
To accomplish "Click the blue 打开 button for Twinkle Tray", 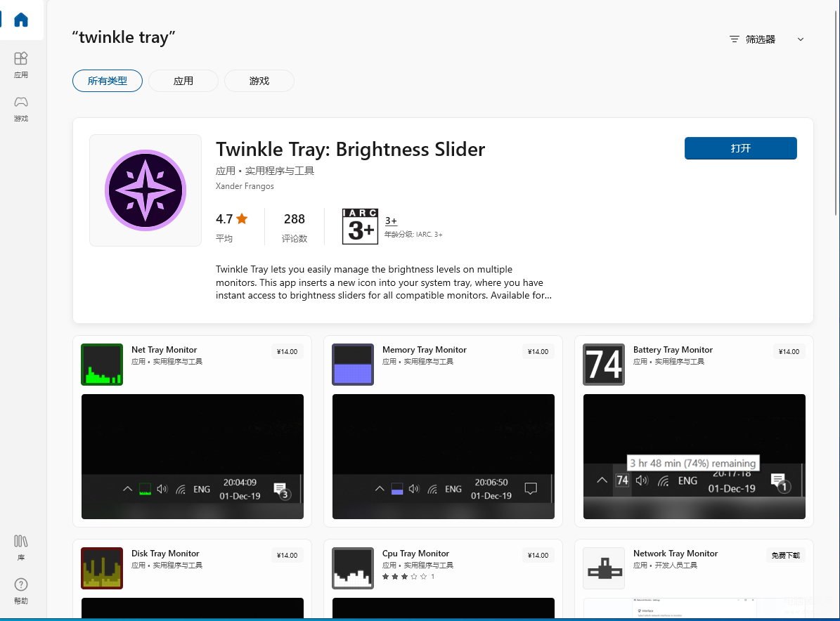I will [740, 148].
